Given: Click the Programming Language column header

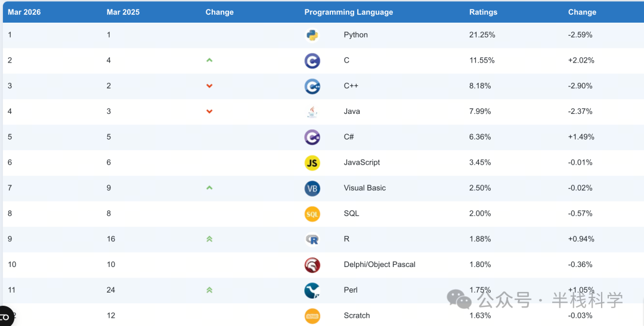Looking at the screenshot, I should (x=348, y=12).
